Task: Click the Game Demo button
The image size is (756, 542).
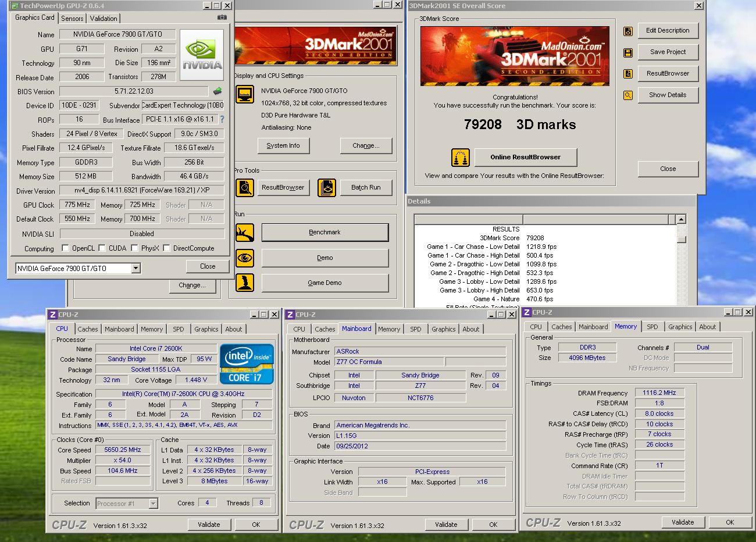Action: pyautogui.click(x=325, y=283)
